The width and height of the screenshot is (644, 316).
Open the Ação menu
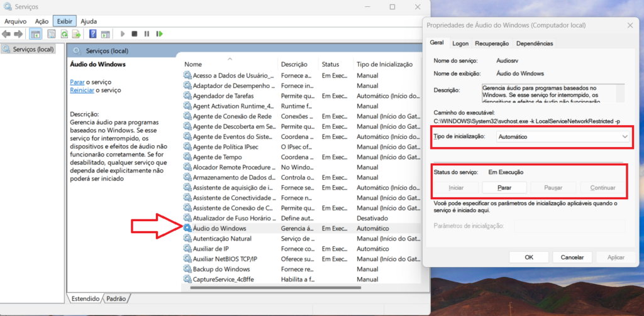coord(42,21)
